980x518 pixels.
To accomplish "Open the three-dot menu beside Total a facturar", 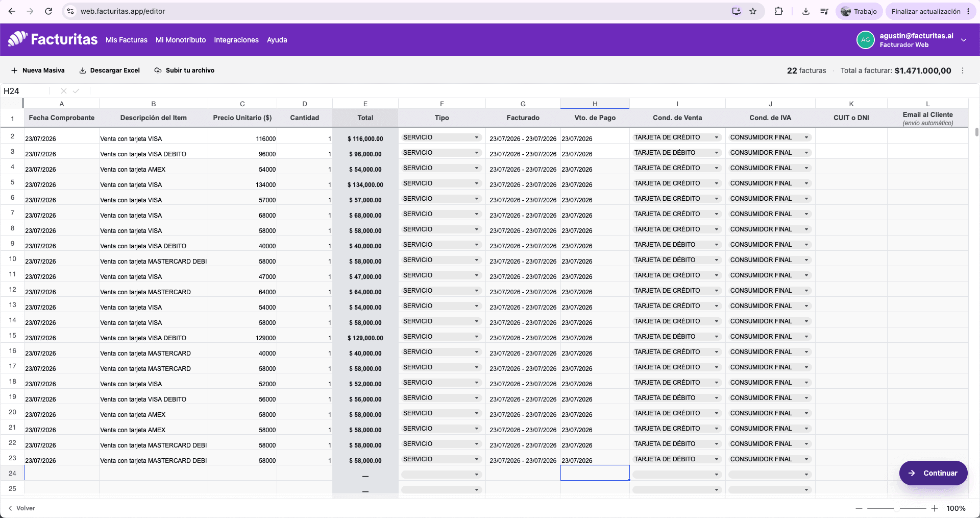I will pyautogui.click(x=963, y=70).
